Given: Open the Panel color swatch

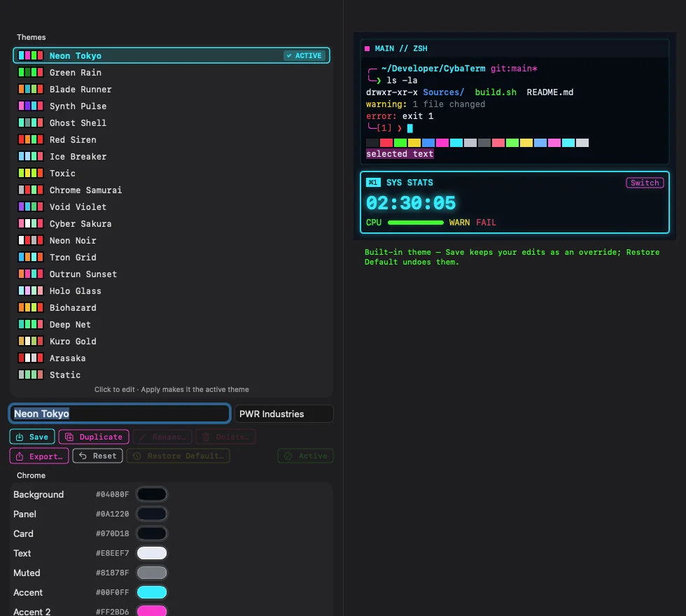Looking at the screenshot, I should coord(152,514).
